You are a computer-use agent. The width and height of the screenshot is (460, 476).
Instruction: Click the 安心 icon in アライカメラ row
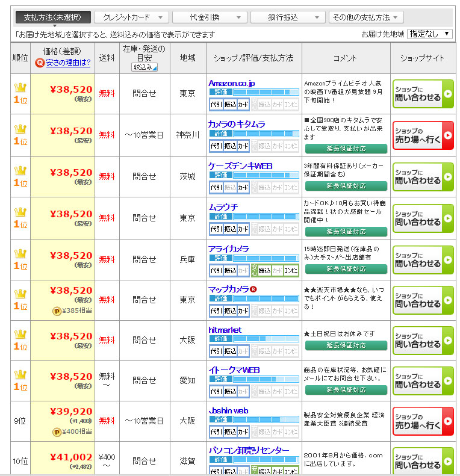click(254, 270)
